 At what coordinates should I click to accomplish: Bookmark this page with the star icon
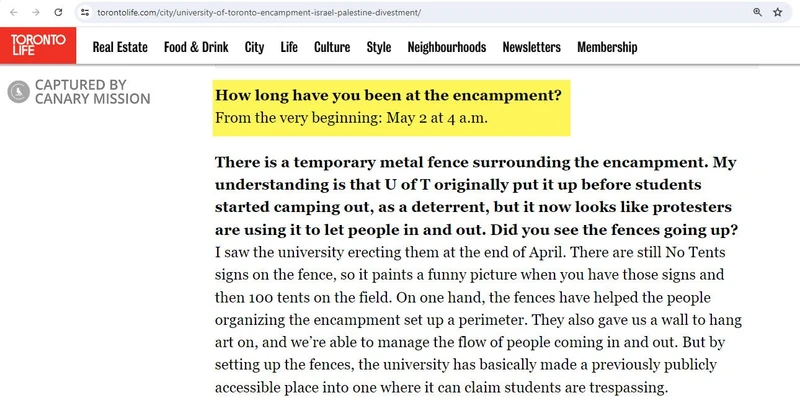pyautogui.click(x=777, y=12)
